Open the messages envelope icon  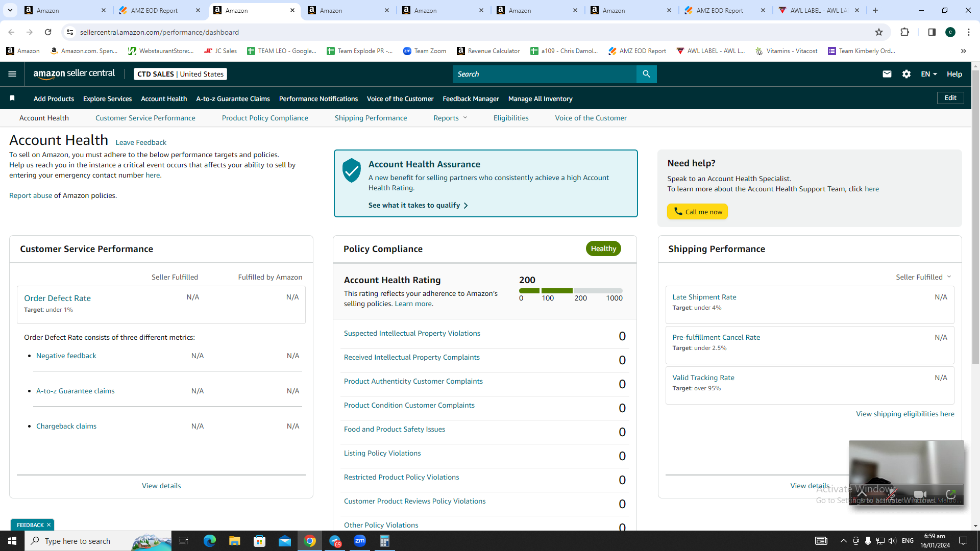pyautogui.click(x=887, y=74)
